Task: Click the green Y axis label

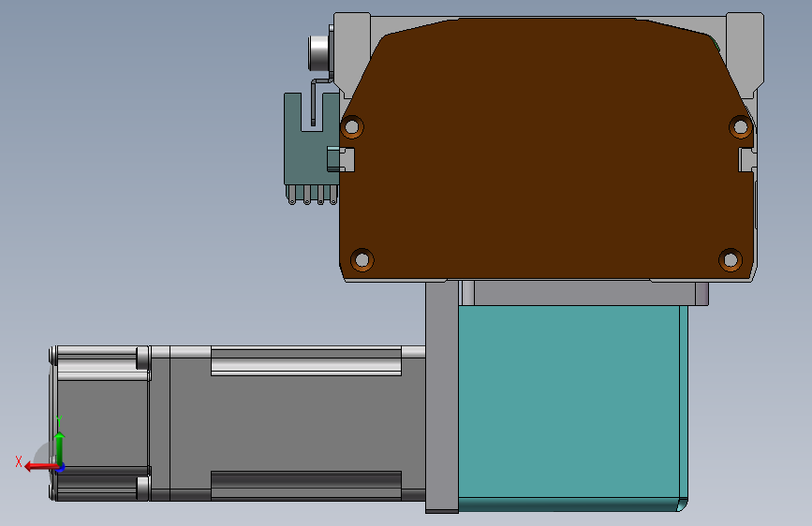Action: coord(59,420)
